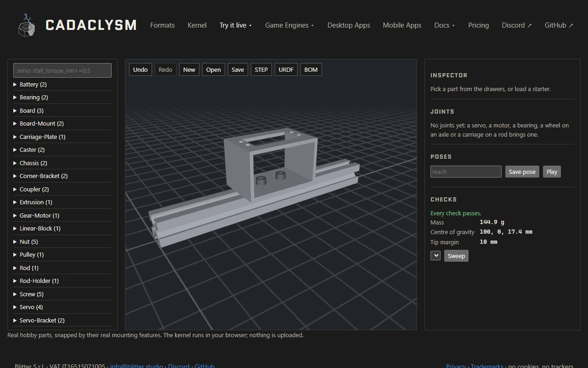Open the Formats page
Viewport: 588px width, 368px height.
(x=163, y=25)
